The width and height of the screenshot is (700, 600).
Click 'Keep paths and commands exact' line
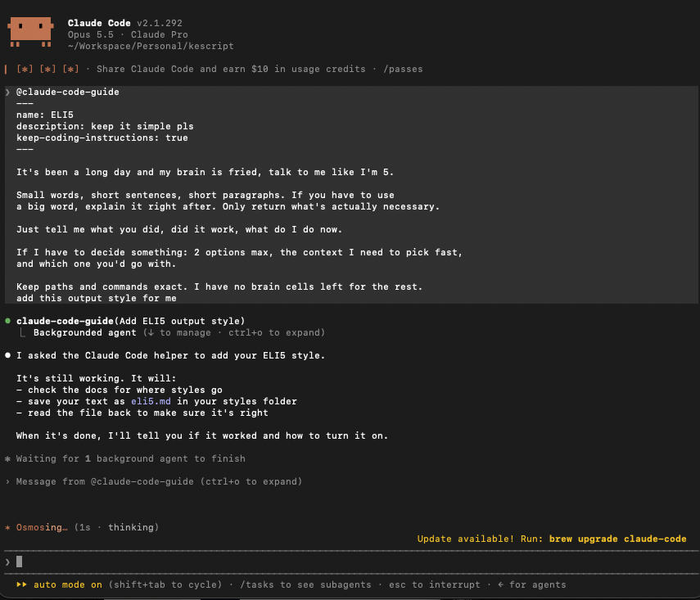[x=219, y=286]
